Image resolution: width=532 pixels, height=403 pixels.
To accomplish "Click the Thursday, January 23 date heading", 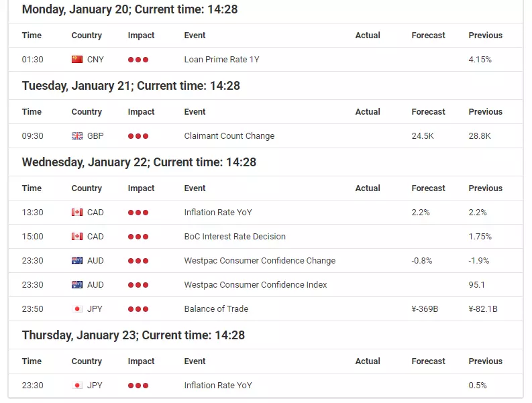I will 134,335.
